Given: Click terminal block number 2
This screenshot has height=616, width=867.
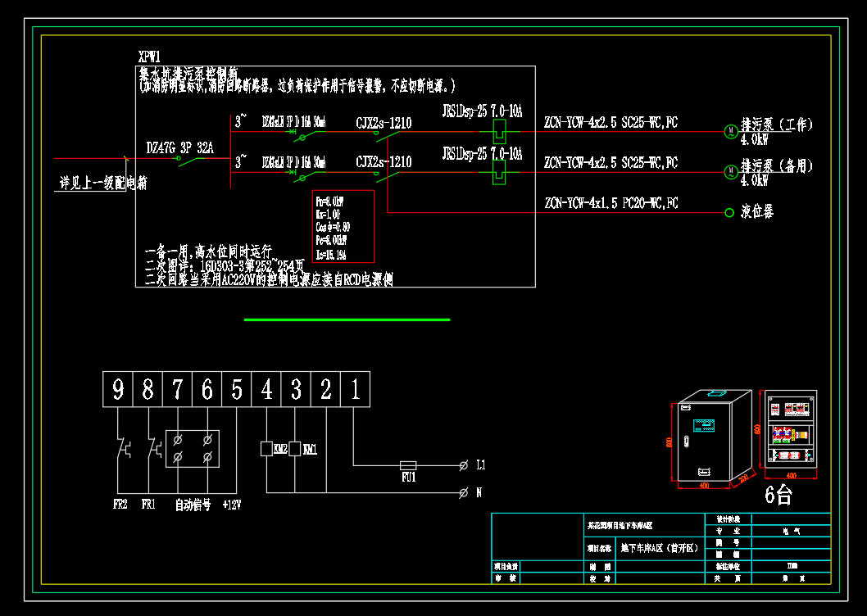Looking at the screenshot, I should pyautogui.click(x=325, y=389).
